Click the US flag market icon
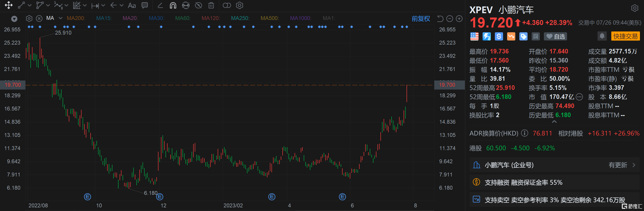This screenshot has height=211, width=644. [x=474, y=37]
